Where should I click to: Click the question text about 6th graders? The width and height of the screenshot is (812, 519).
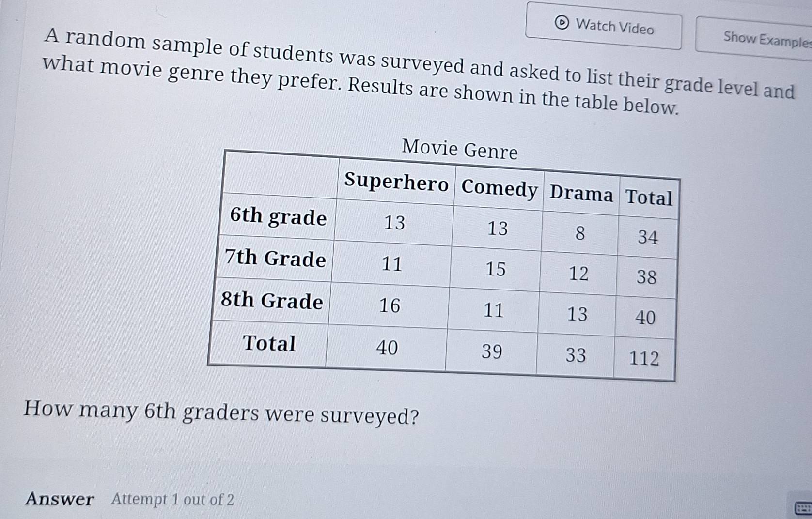pyautogui.click(x=220, y=414)
